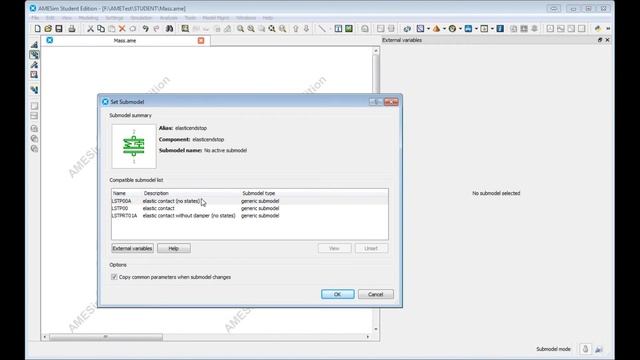Confirm with the OK button
The image size is (640, 360).
pyautogui.click(x=338, y=294)
